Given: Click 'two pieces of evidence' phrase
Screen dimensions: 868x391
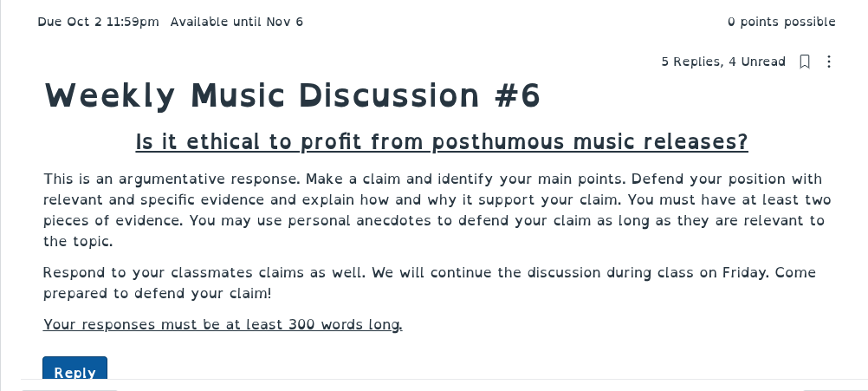Looking at the screenshot, I should click(113, 220).
